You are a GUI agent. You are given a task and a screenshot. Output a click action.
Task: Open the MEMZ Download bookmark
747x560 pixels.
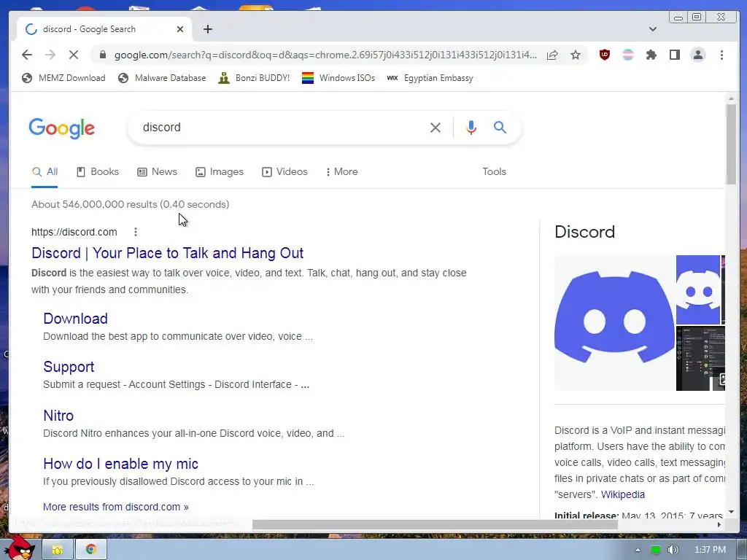(x=64, y=78)
